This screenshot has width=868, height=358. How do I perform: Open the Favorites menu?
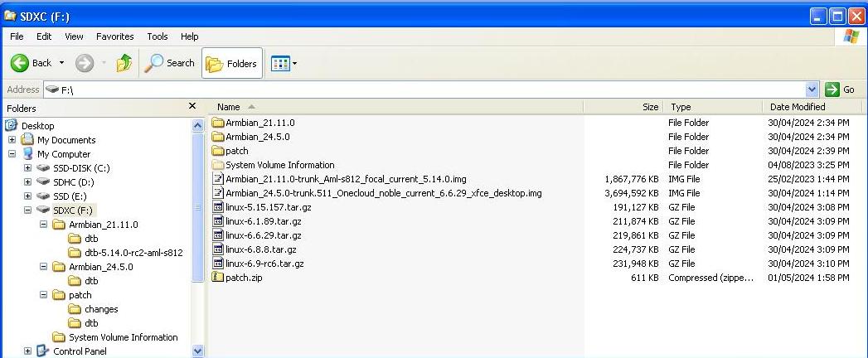(114, 36)
